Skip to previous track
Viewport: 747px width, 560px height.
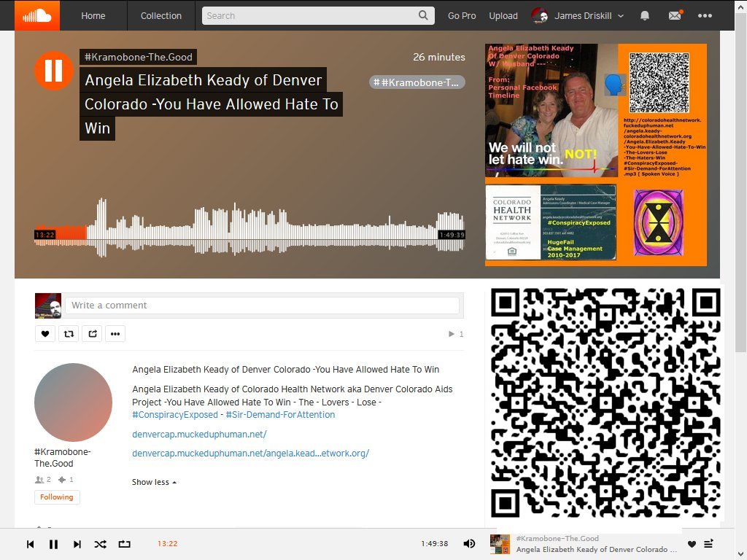(31, 544)
